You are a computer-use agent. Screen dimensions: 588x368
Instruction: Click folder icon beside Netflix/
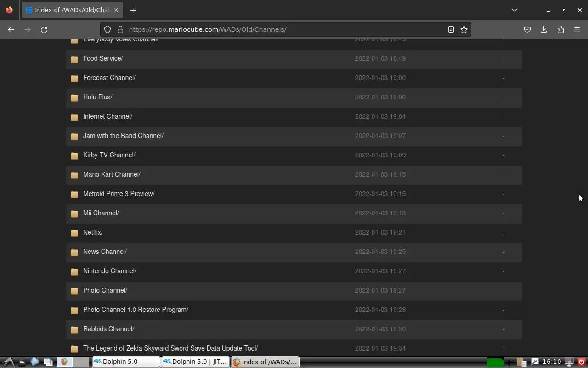(x=74, y=233)
